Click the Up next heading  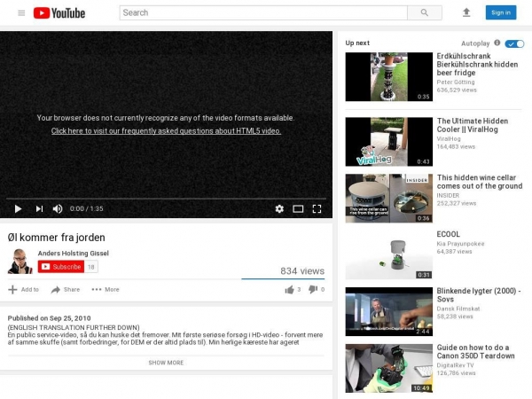tap(357, 43)
